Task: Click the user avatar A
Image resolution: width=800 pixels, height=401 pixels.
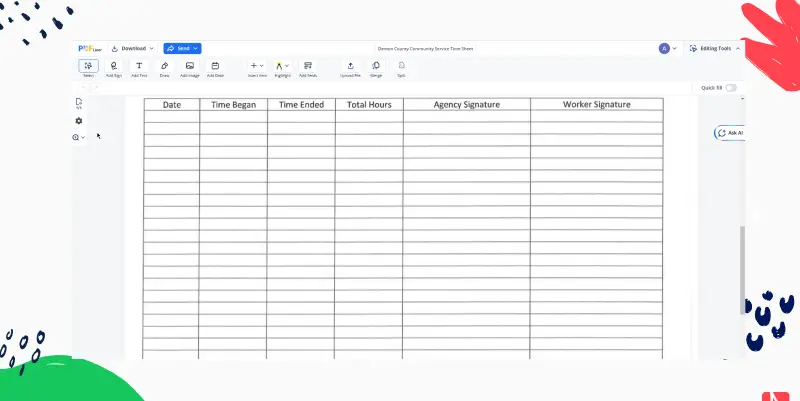Action: click(664, 48)
